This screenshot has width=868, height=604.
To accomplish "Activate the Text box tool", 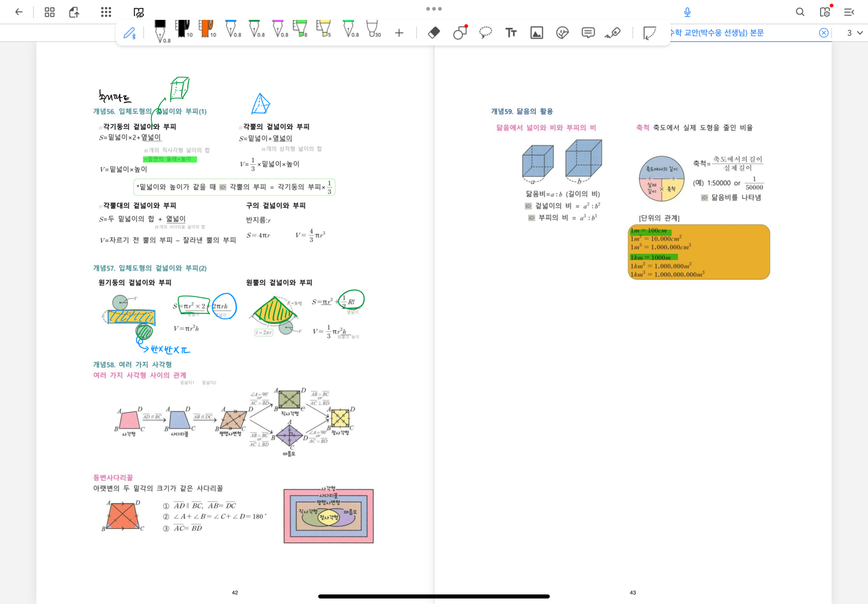I will click(x=511, y=33).
